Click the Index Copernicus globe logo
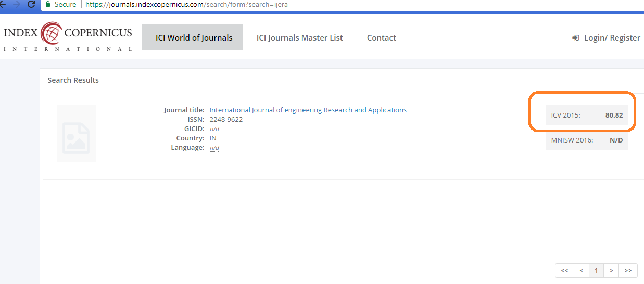This screenshot has height=284, width=644. click(51, 34)
